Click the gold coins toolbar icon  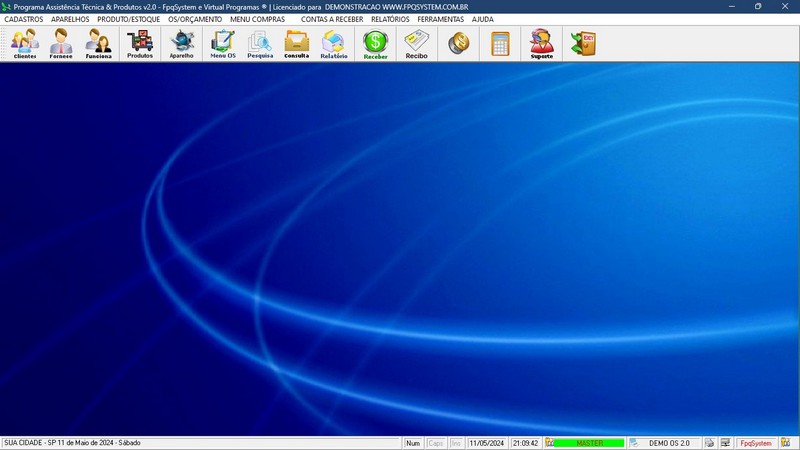click(459, 44)
